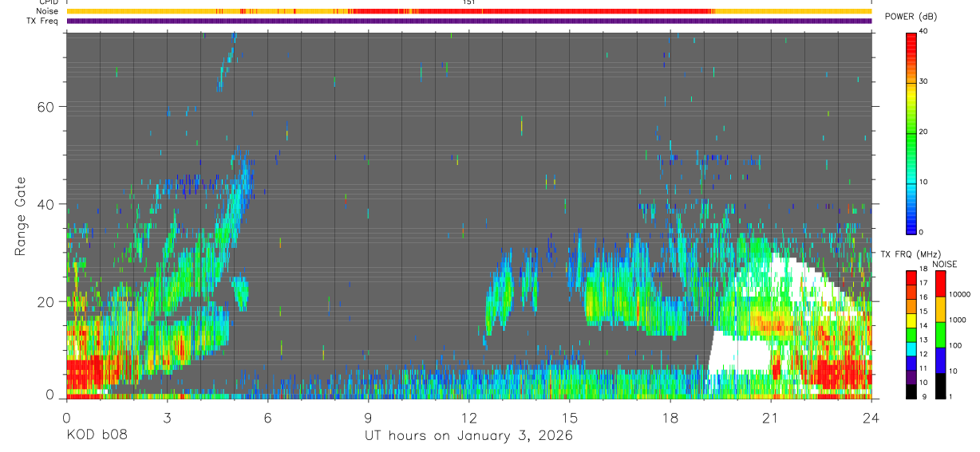Click the white rectangle near hour 20
The width and height of the screenshot is (980, 452).
point(738,355)
